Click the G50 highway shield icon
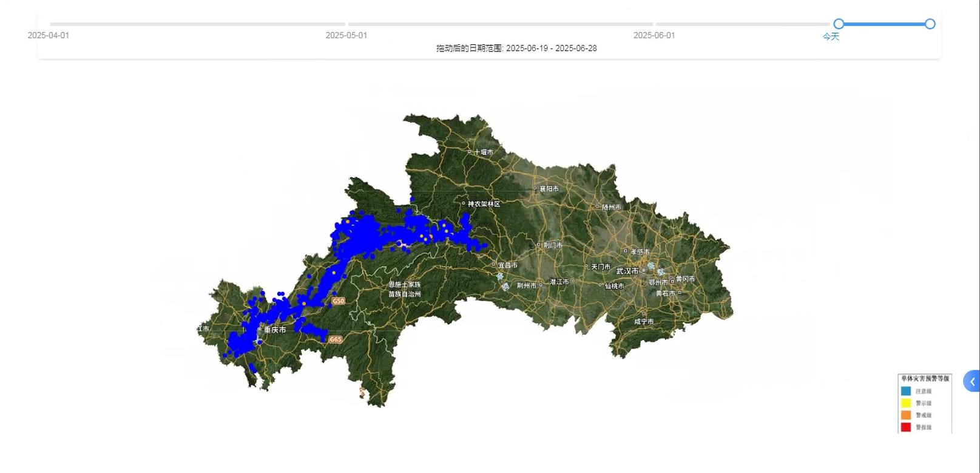The image size is (980, 473). click(338, 301)
